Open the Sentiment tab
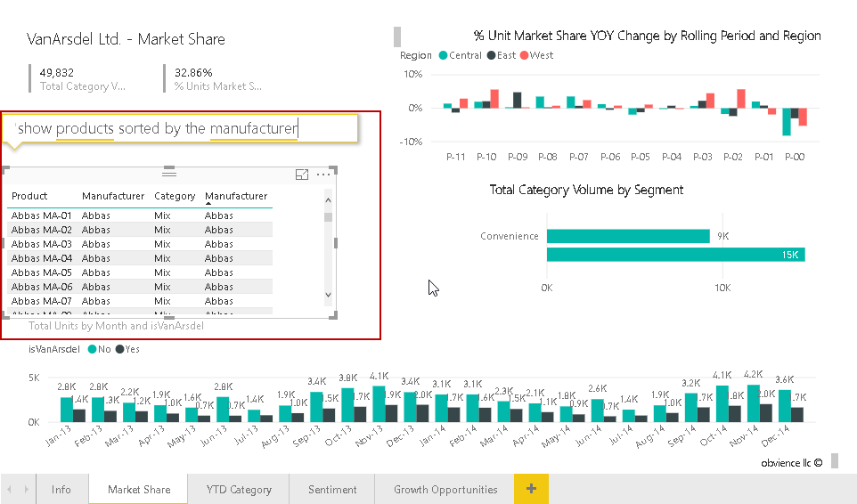The image size is (857, 504). pyautogui.click(x=332, y=489)
